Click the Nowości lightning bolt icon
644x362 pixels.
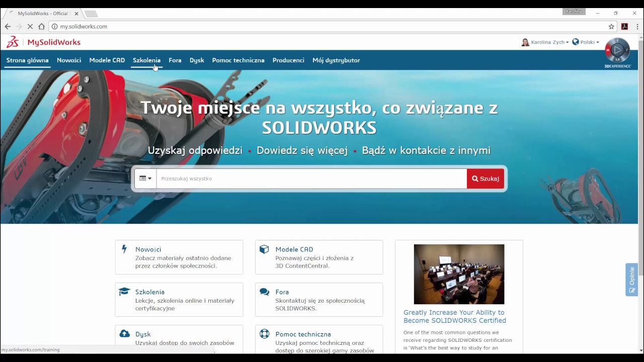[x=124, y=249]
